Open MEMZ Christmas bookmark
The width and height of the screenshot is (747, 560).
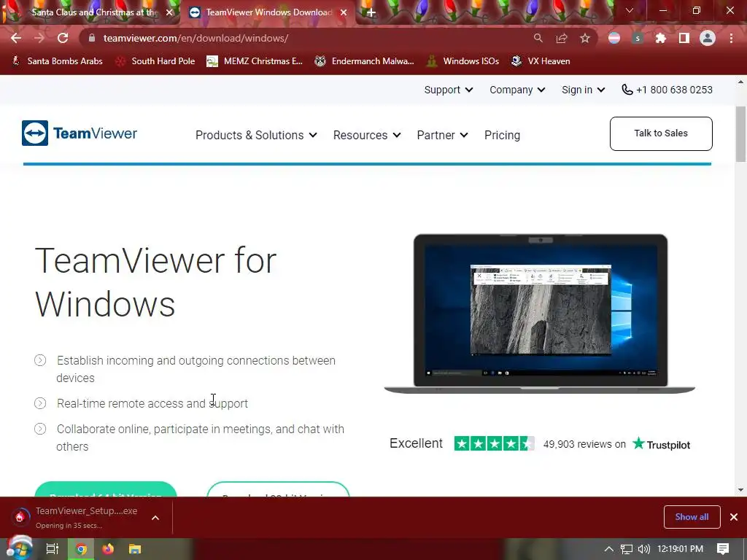(x=255, y=61)
